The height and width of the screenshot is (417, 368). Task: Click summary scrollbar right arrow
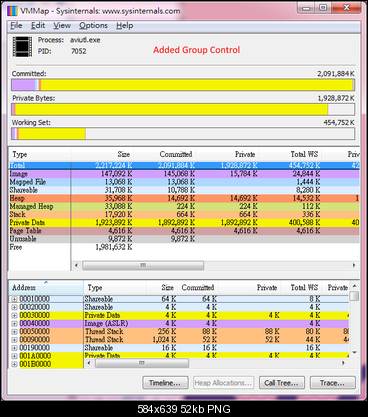354,265
